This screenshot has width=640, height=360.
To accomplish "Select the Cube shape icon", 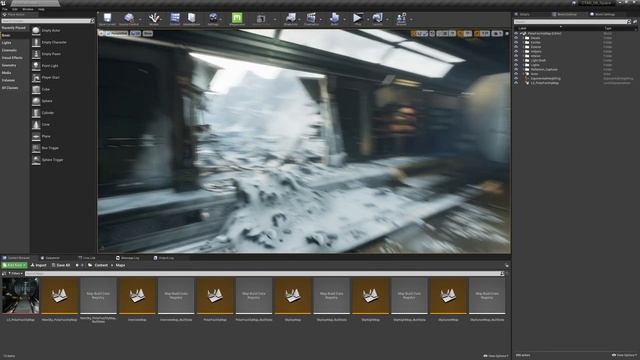I will click(36, 89).
